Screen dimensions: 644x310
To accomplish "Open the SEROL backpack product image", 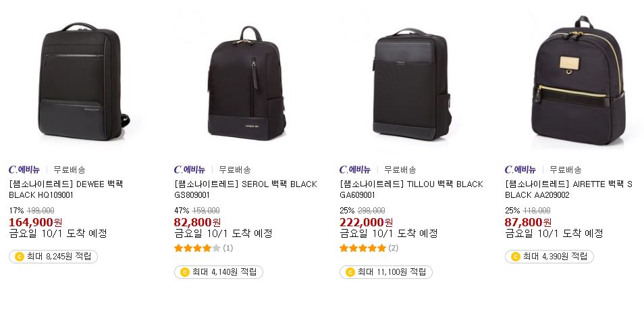I will coord(247,82).
